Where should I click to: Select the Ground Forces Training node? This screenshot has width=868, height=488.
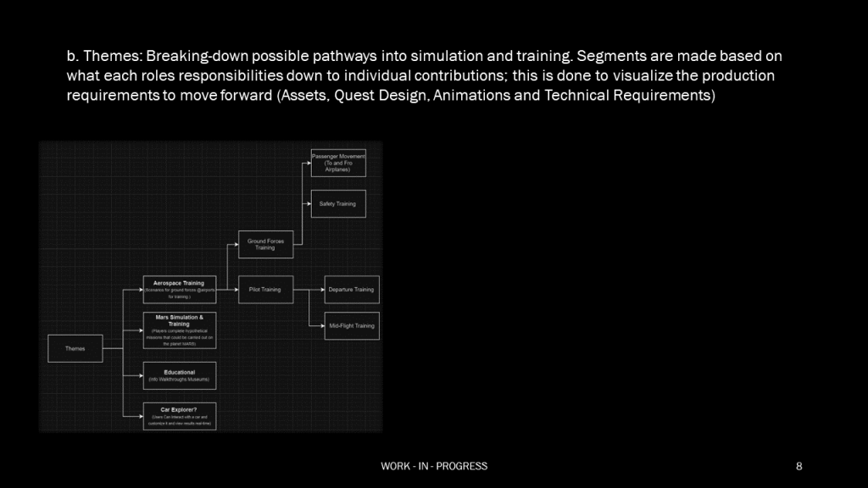click(265, 245)
